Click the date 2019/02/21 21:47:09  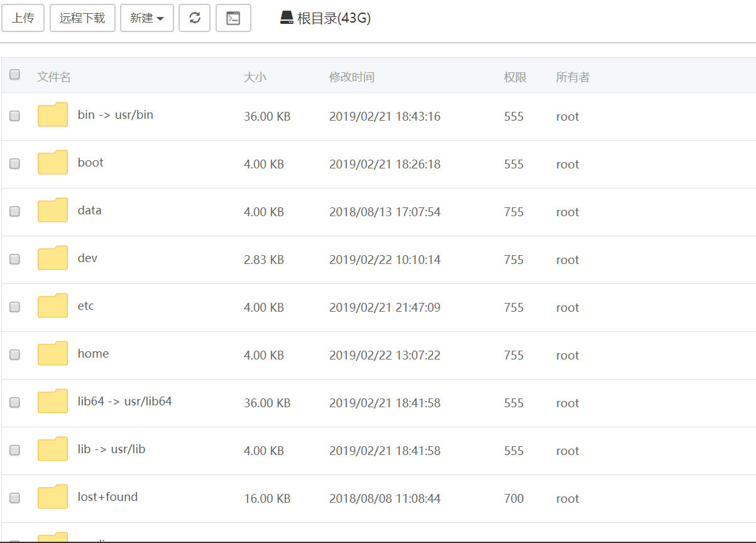(x=385, y=307)
